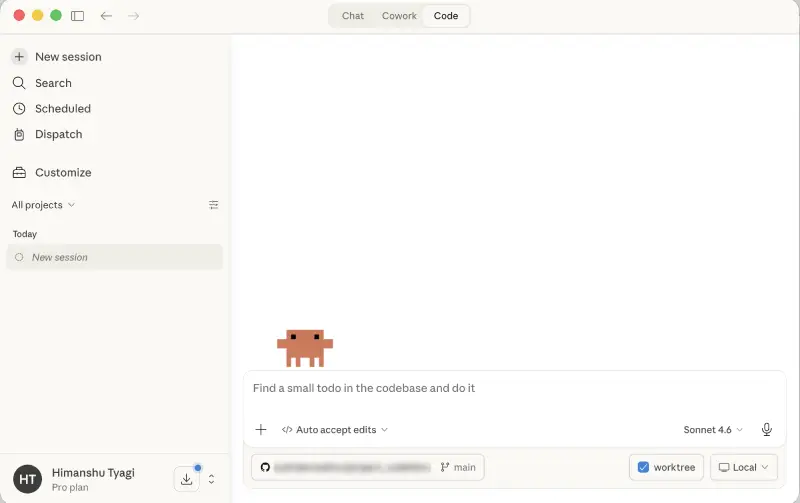
Task: Start a New session from sidebar top
Action: (68, 57)
